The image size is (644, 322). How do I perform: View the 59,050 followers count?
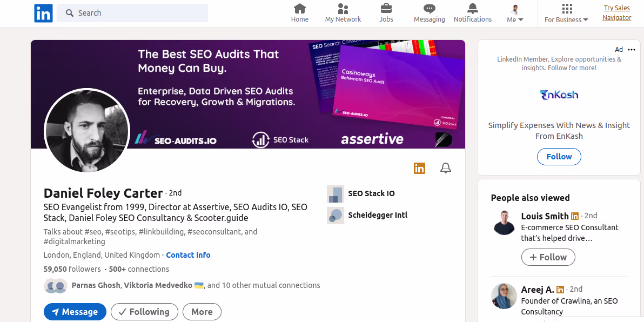tap(72, 269)
